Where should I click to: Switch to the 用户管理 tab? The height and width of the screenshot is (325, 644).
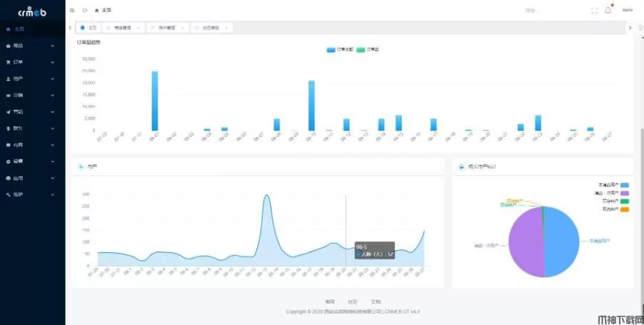[x=167, y=28]
